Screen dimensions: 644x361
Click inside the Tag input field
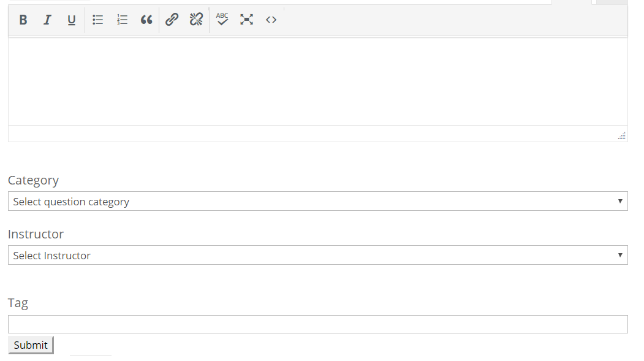click(x=318, y=324)
